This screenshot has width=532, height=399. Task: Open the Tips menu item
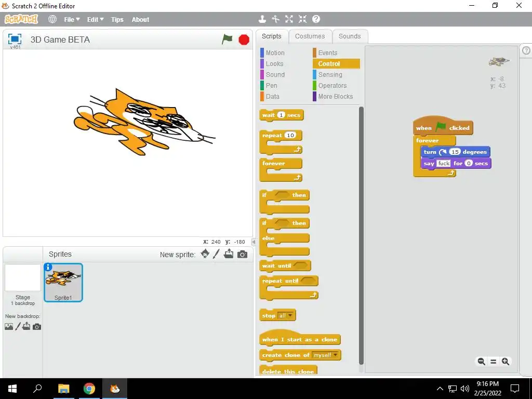click(117, 20)
